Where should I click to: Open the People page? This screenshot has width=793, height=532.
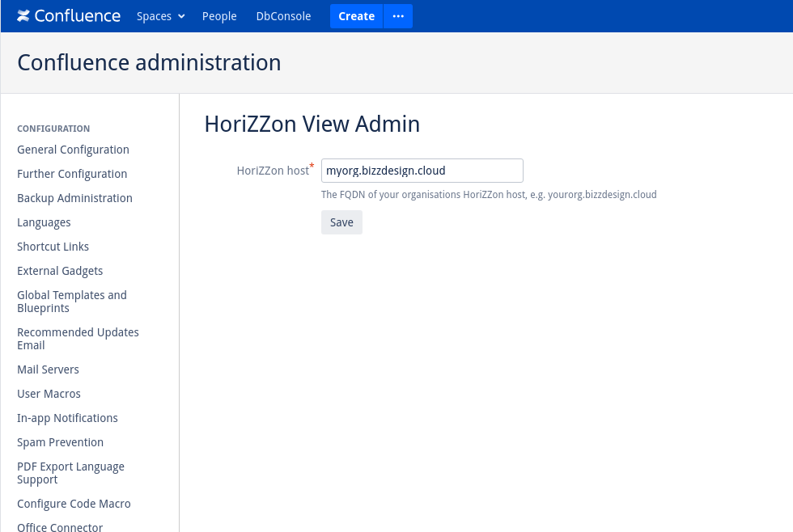(219, 16)
